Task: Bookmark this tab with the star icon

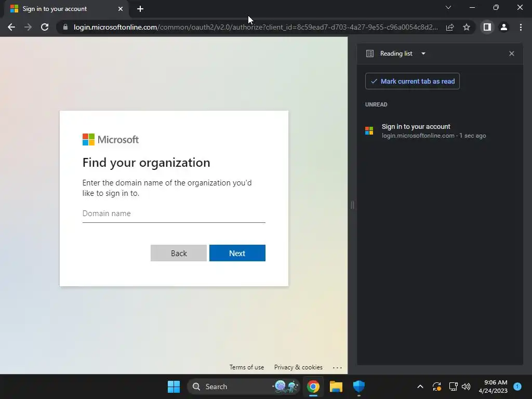Action: pos(467,27)
